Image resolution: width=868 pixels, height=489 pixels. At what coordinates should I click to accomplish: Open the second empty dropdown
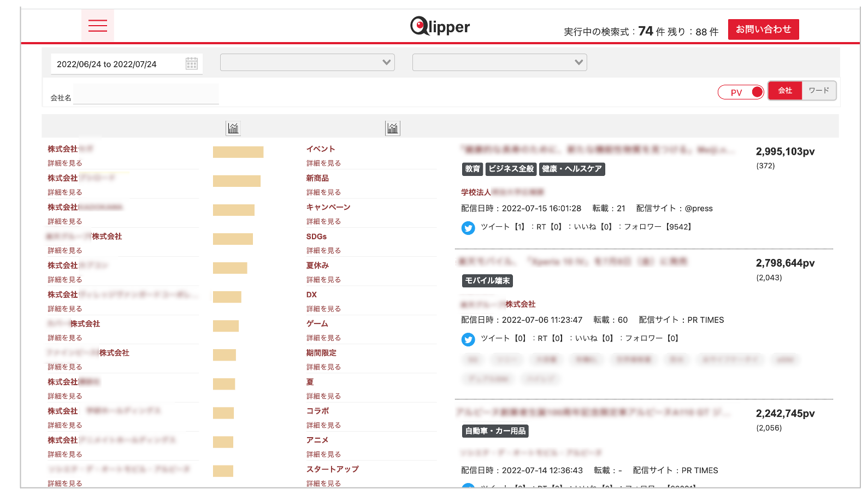click(x=500, y=62)
